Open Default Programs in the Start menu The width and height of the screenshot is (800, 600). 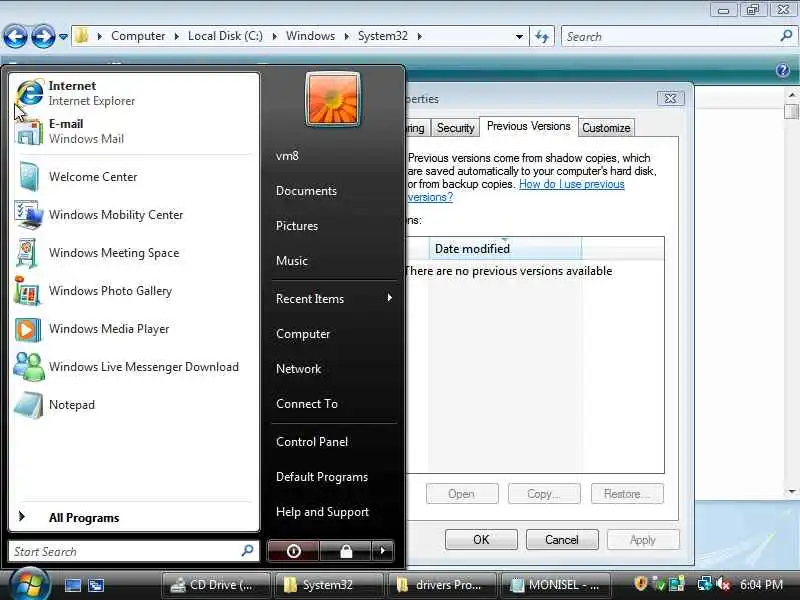[x=322, y=477]
